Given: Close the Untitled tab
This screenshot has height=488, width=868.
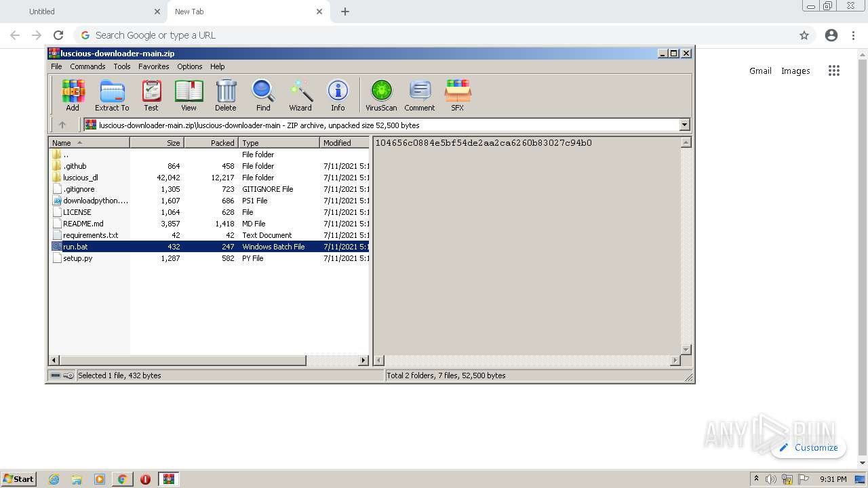Looking at the screenshot, I should (157, 12).
